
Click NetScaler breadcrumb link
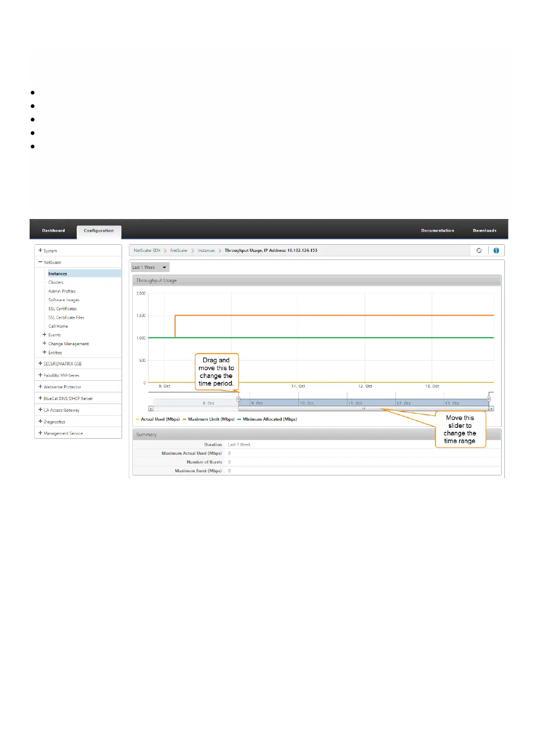pyautogui.click(x=179, y=251)
